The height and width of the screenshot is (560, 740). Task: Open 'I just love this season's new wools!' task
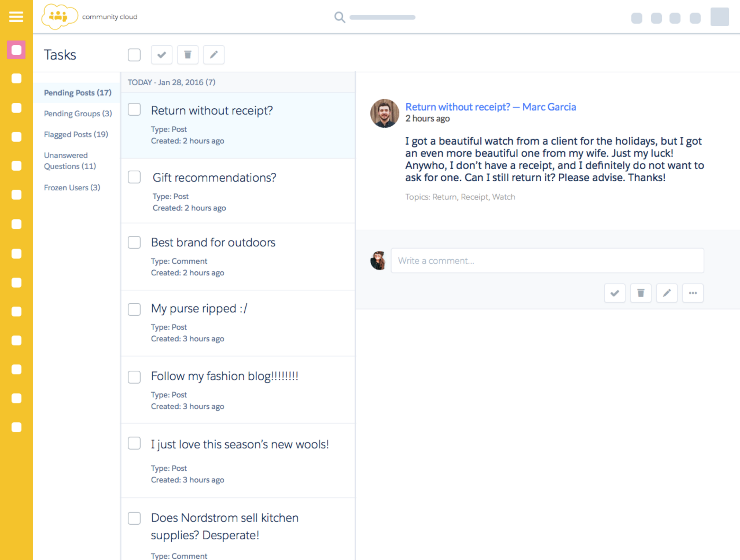click(240, 444)
